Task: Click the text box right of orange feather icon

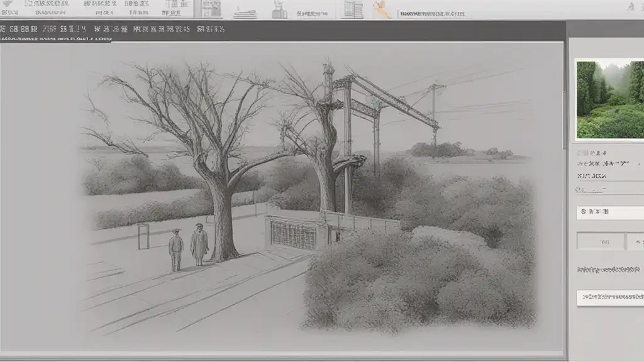Action: coord(432,14)
